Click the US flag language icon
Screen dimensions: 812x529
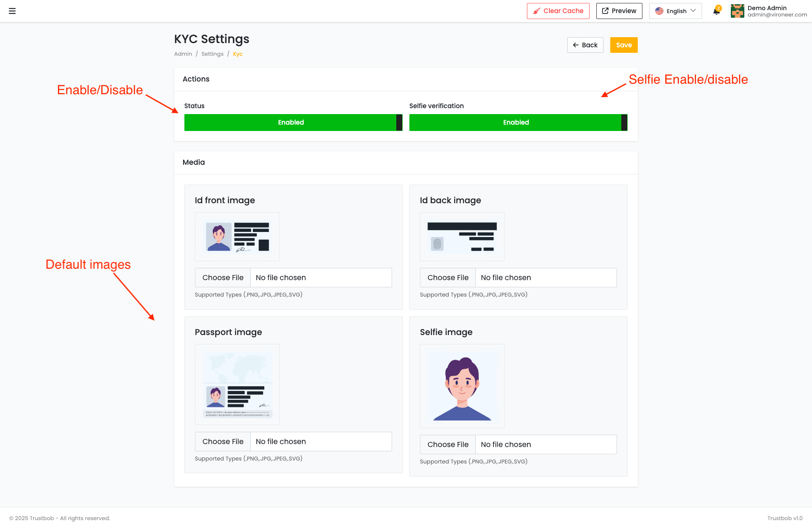(659, 11)
